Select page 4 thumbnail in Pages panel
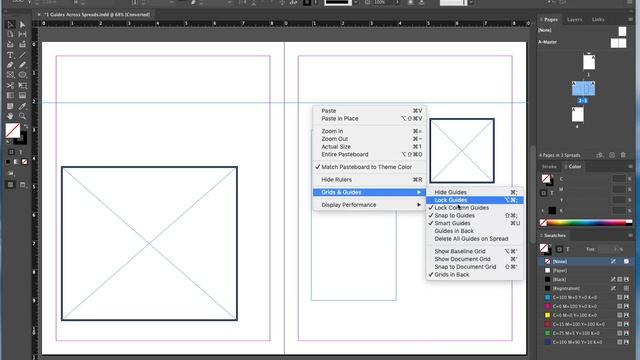The width and height of the screenshot is (640, 360). click(x=578, y=115)
